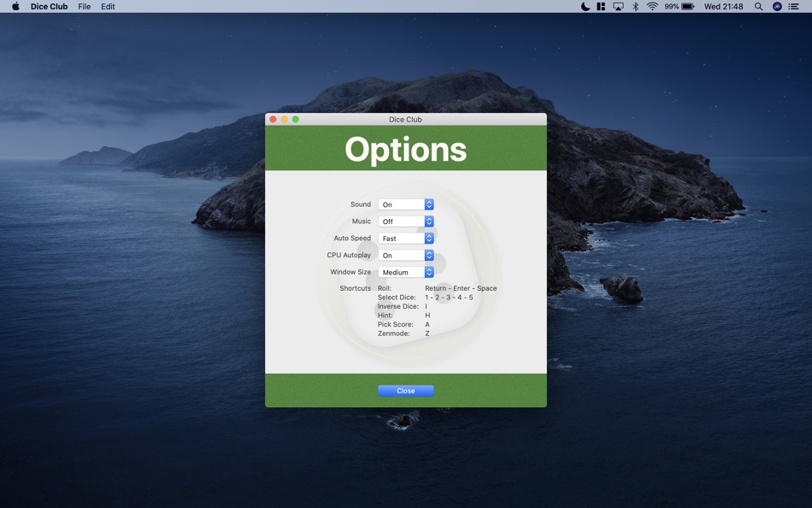Open the CPU Autoplay dropdown

[405, 256]
